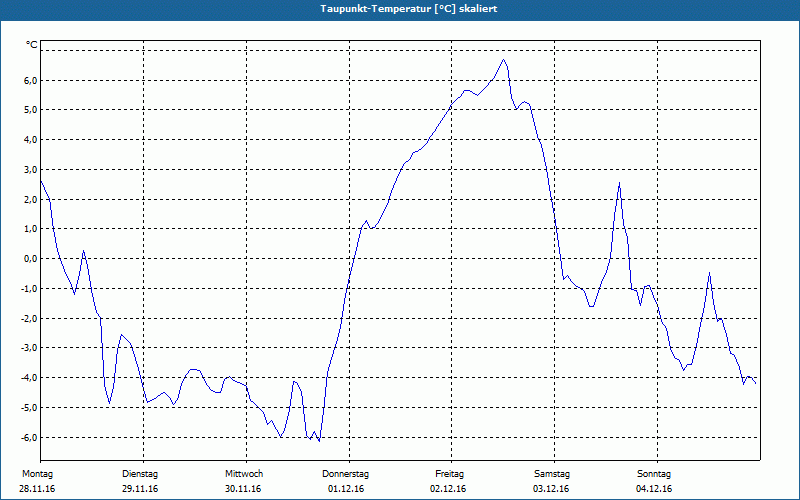Click the 5,0 y-axis label
800x500 pixels.
click(x=30, y=110)
